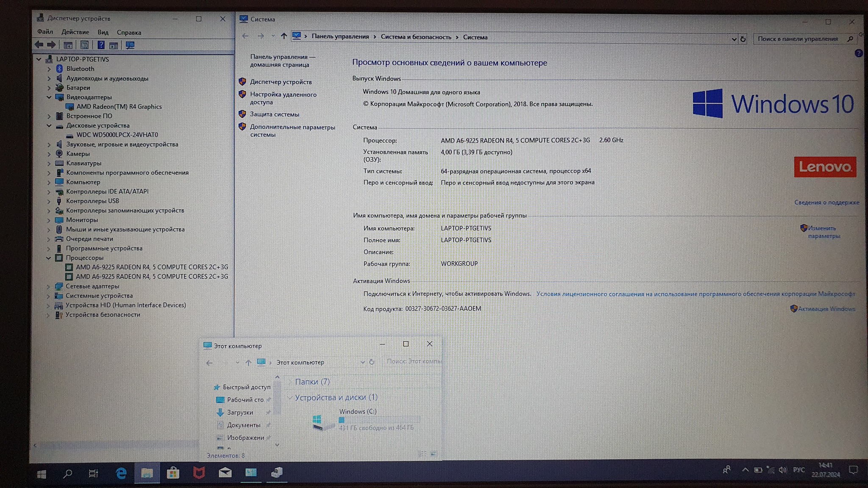868x488 pixels.
Task: Open the taskbar search magnifier
Action: [x=67, y=474]
